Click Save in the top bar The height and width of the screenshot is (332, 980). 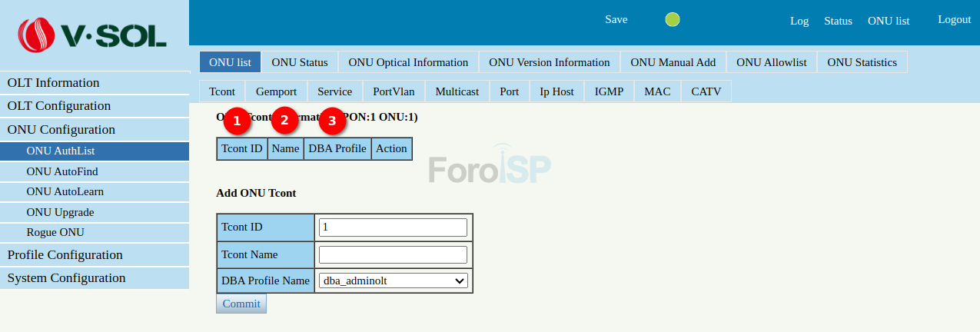(616, 20)
